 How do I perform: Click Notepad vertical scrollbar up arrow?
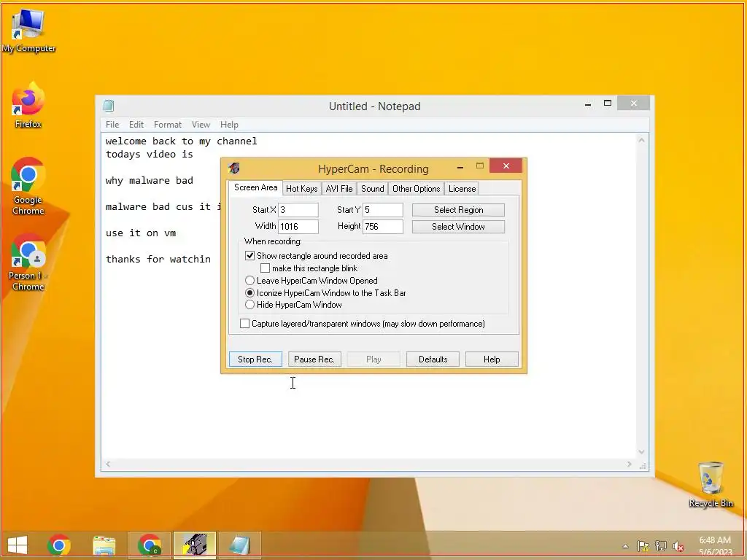click(x=641, y=140)
